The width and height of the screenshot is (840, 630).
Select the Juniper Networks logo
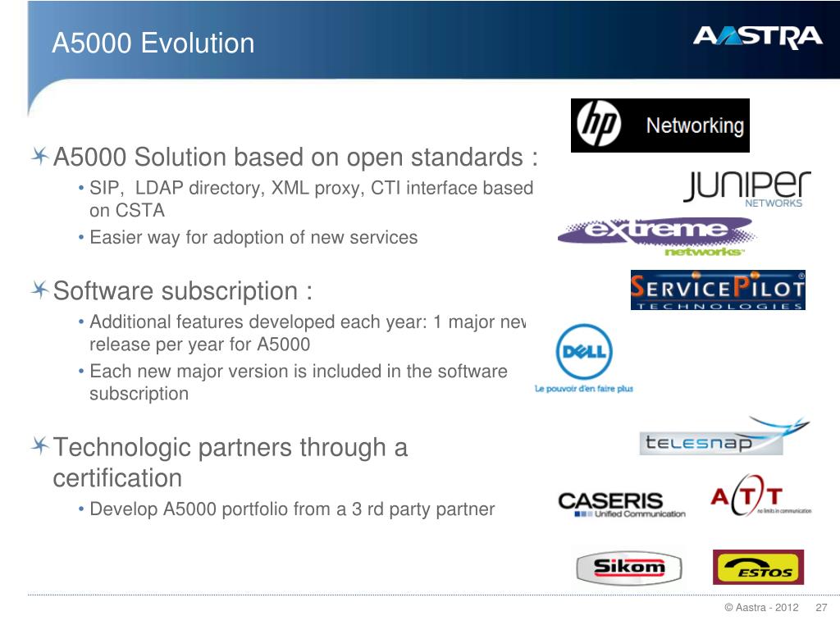746,189
